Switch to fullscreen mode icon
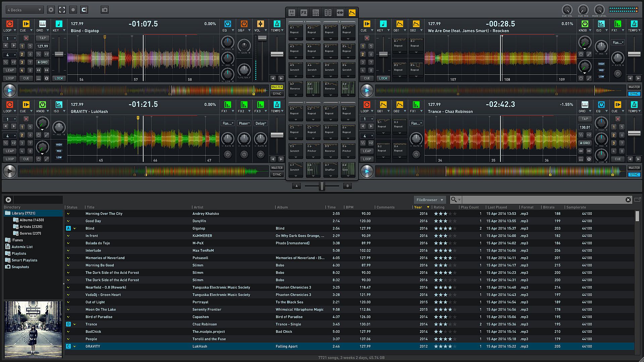Screen dimensions: 644x362 pyautogui.click(x=62, y=10)
